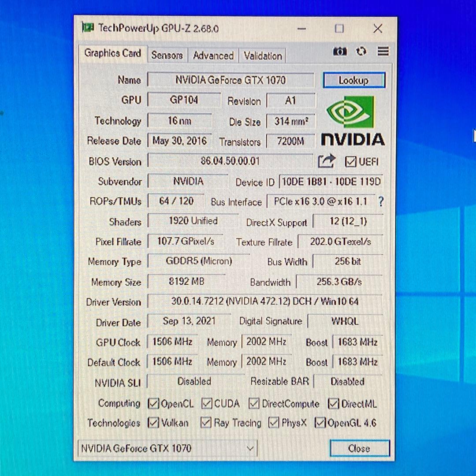Image resolution: width=476 pixels, height=476 pixels.
Task: Click the Digital Signature field WHQL
Action: (x=345, y=321)
